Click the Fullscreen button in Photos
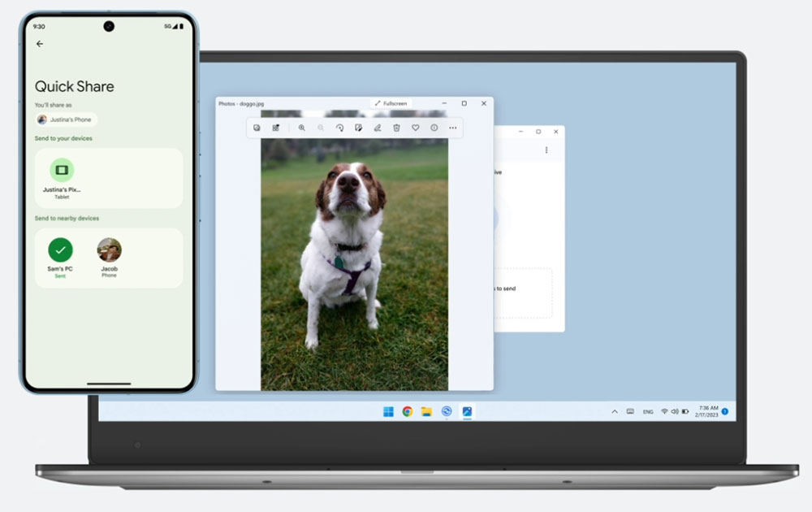 391,104
